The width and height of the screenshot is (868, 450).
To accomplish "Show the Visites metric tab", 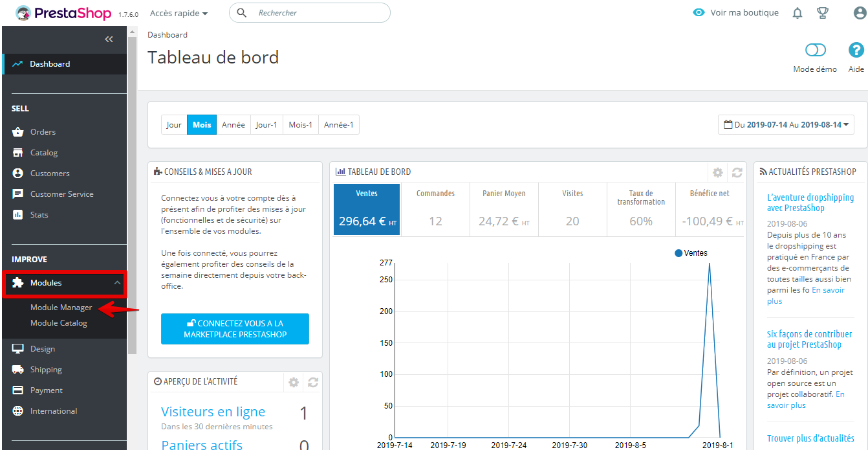I will [x=572, y=209].
